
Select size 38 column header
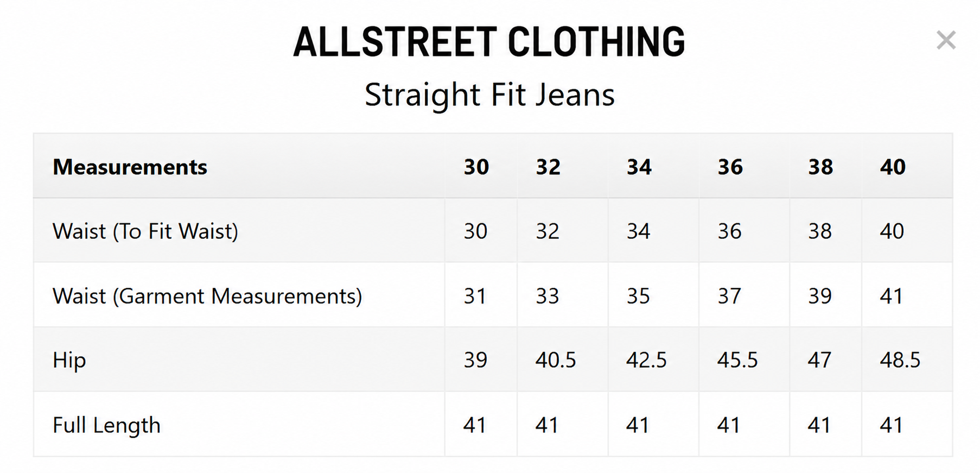click(820, 167)
